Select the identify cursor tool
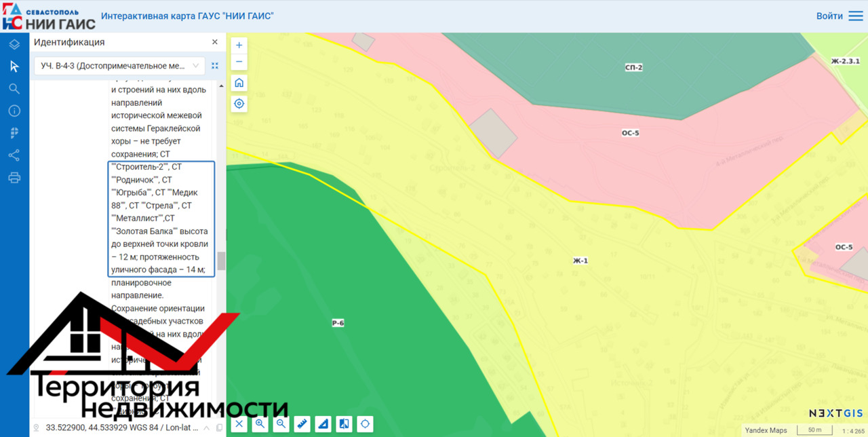 pyautogui.click(x=14, y=66)
